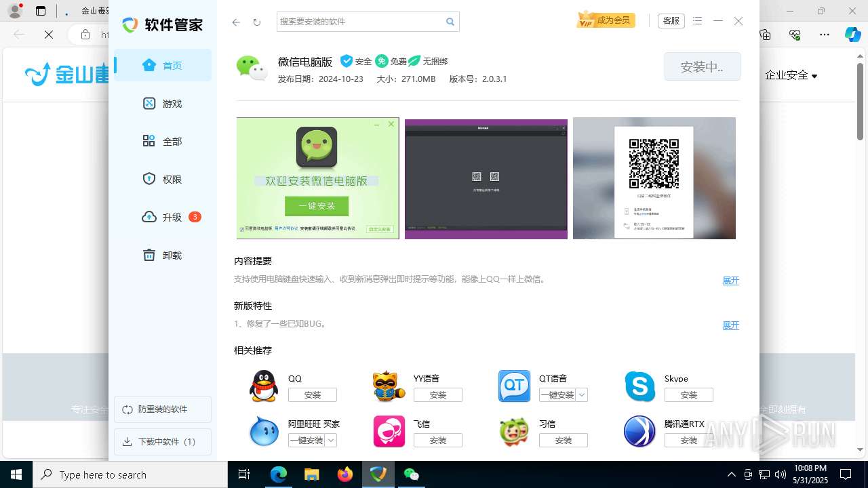
Task: Install Skype
Action: pos(689,395)
